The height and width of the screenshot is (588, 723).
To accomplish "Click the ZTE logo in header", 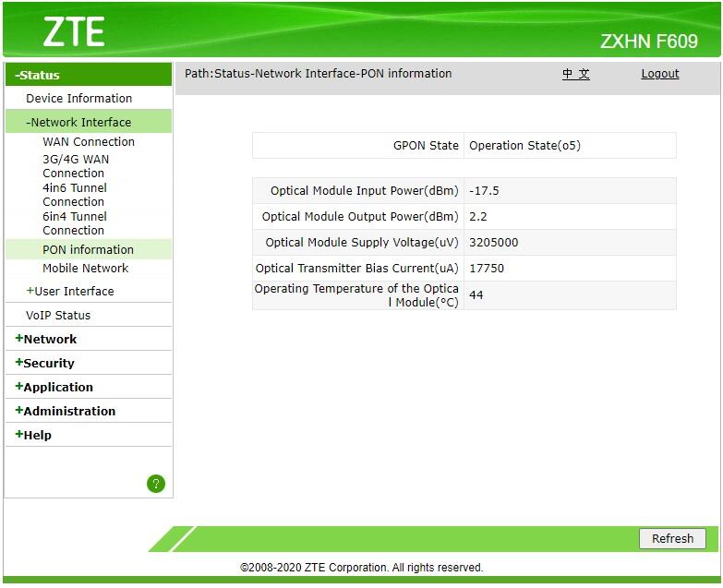I will point(74,32).
